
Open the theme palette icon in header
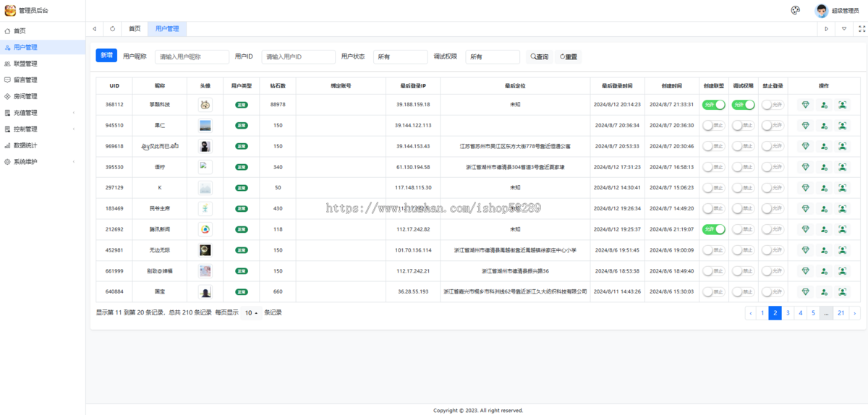click(x=796, y=10)
